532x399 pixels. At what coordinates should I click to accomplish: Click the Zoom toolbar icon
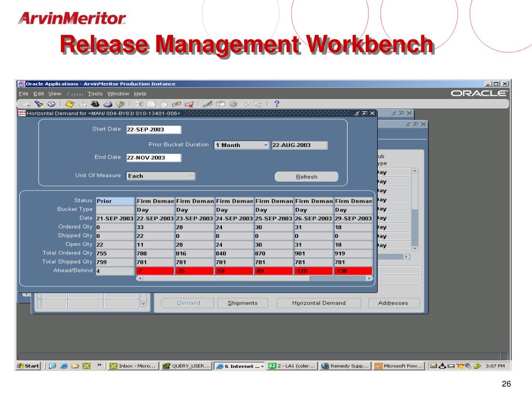tap(220, 104)
